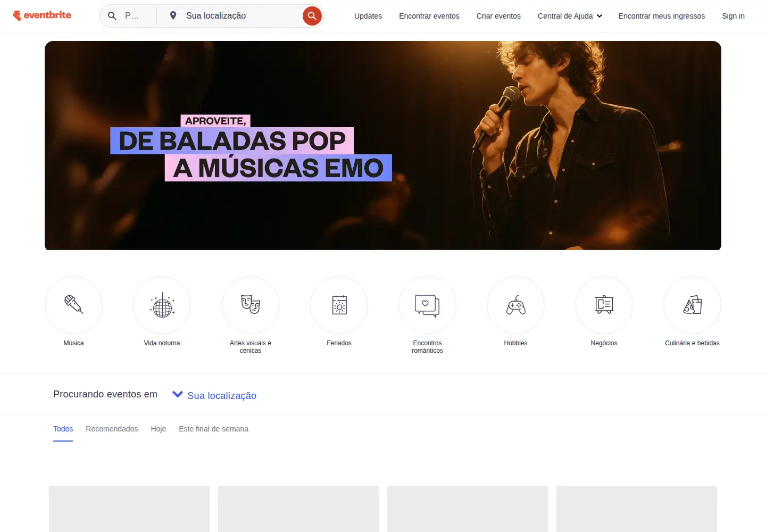Viewport: 766px width, 532px height.
Task: Click the magnifier icon in the search field
Action: [x=112, y=16]
